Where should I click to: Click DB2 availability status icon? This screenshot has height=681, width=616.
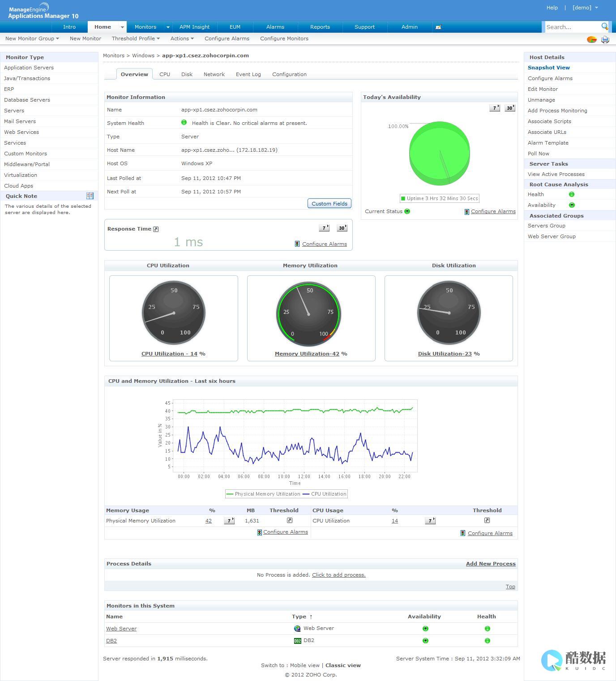coord(425,641)
